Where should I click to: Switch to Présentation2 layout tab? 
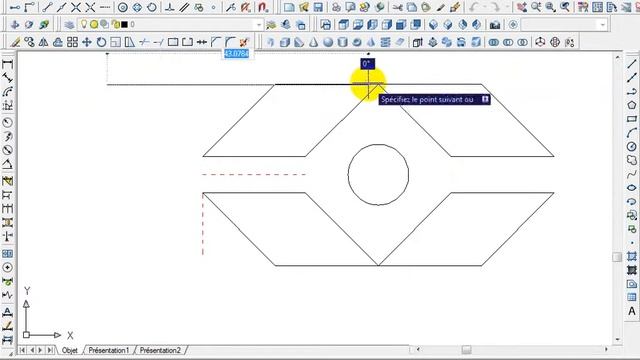tap(160, 350)
